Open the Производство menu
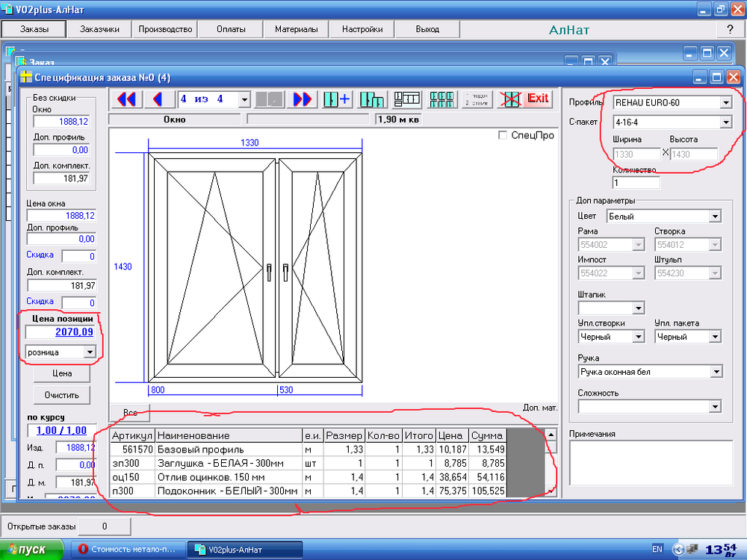The height and width of the screenshot is (560, 747). point(165,29)
